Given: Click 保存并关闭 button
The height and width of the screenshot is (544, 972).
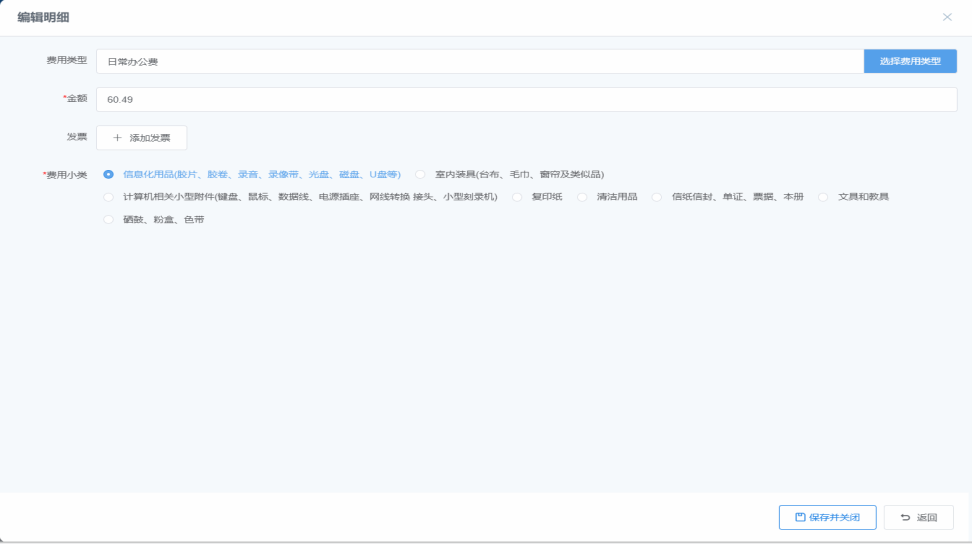Looking at the screenshot, I should (828, 517).
